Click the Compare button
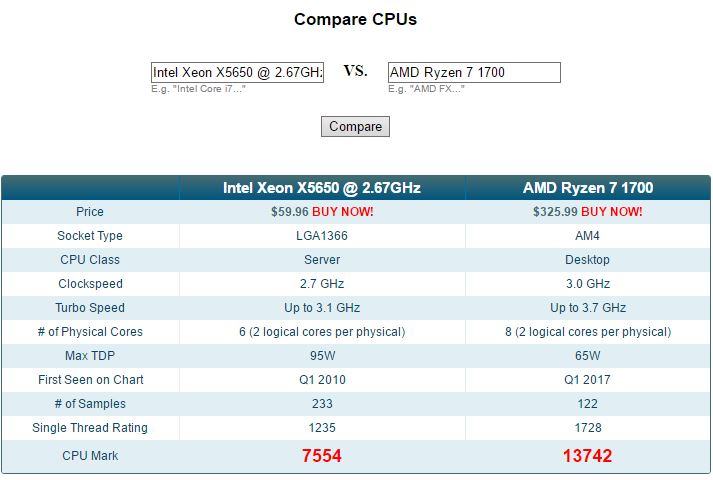Image resolution: width=713 pixels, height=480 pixels. [x=355, y=127]
